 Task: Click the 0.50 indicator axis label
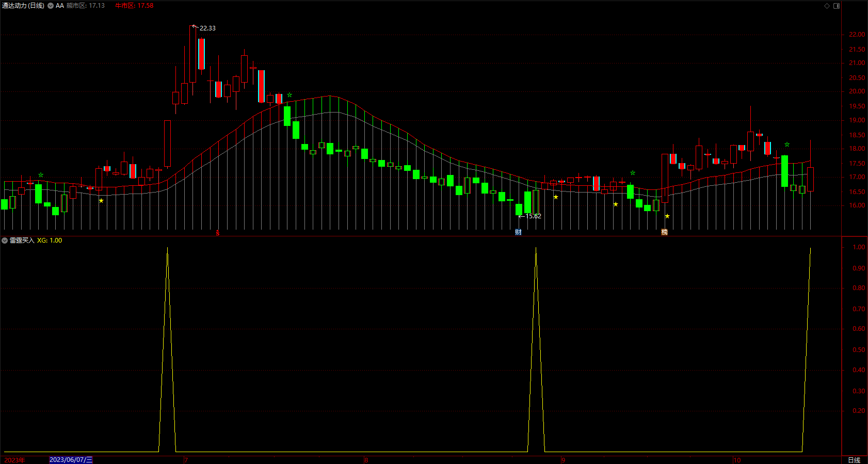tap(859, 350)
